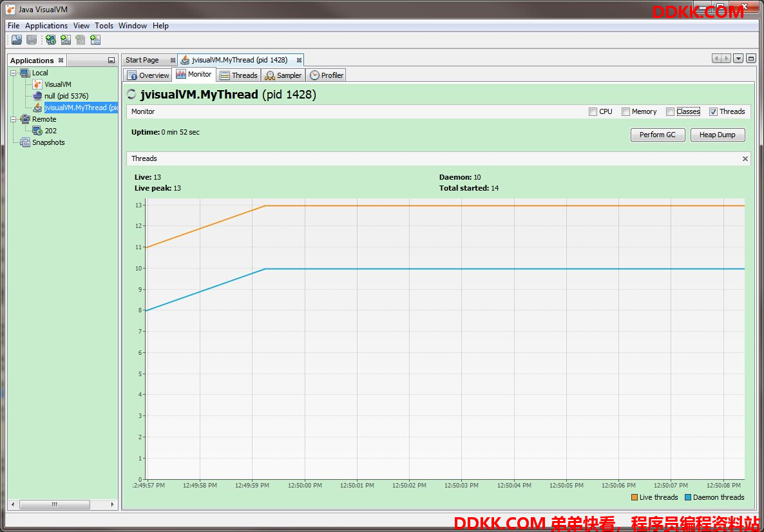Switch to the Threads tab
The height and width of the screenshot is (532, 764).
point(238,75)
